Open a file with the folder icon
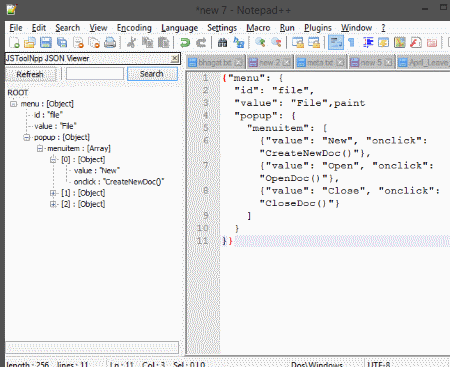Image resolution: width=450 pixels, height=367 pixels. (30, 43)
